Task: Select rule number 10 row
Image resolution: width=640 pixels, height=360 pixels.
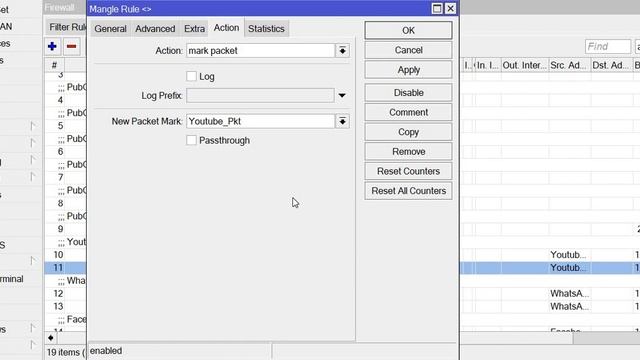Action: pos(65,255)
